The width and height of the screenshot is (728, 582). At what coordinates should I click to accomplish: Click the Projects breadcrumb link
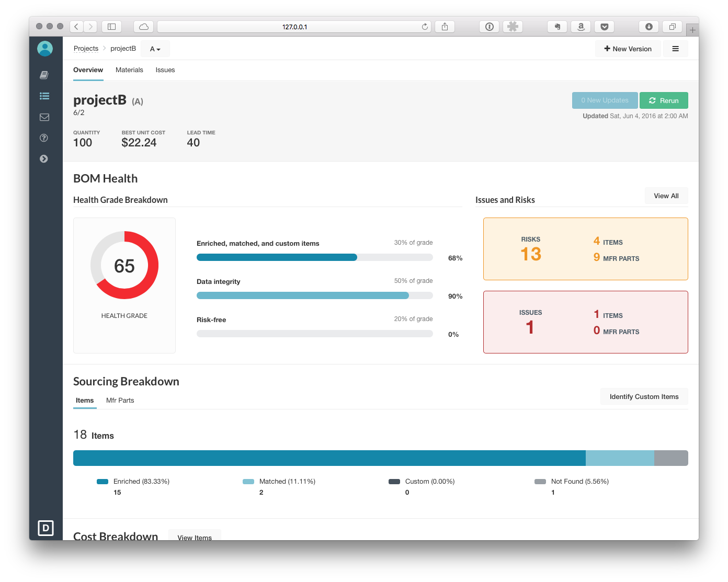click(86, 49)
